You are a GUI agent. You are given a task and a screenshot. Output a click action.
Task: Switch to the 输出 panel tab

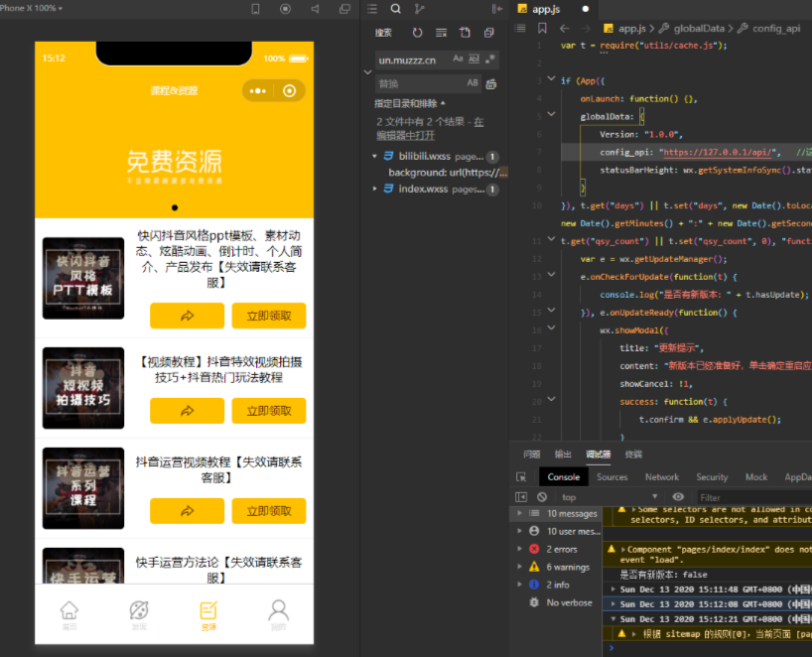click(x=563, y=455)
